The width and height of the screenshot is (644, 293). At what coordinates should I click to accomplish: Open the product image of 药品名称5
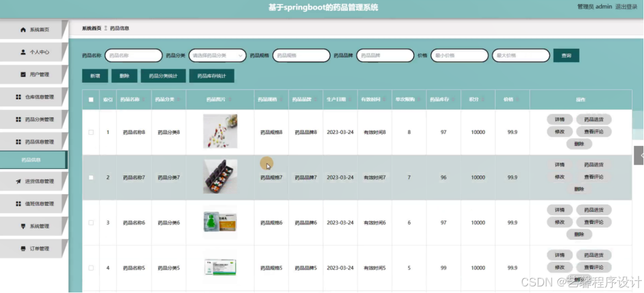coord(220,267)
